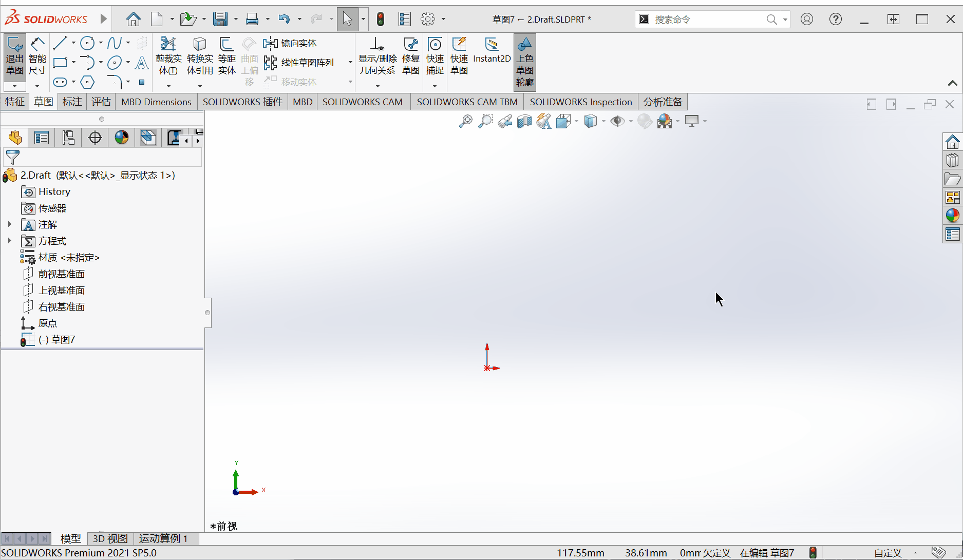Open Display/Delete Relations (显示/删除几何关系)
The image size is (963, 560).
[377, 56]
